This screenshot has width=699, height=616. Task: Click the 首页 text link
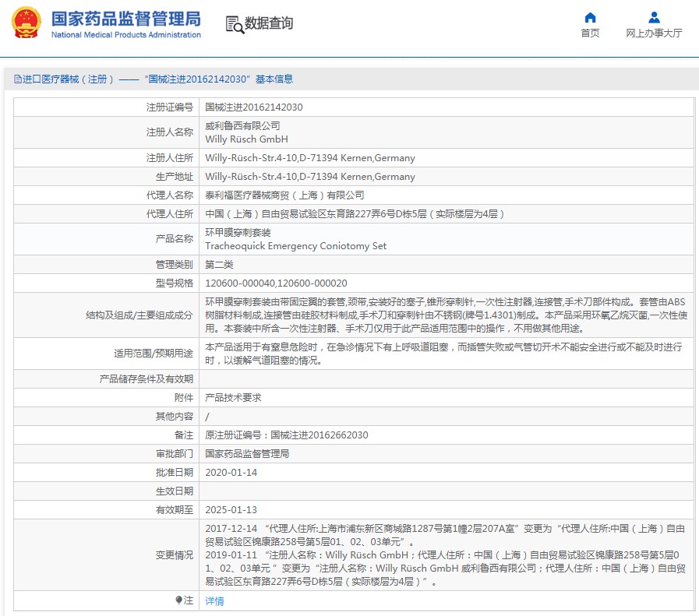pos(590,33)
